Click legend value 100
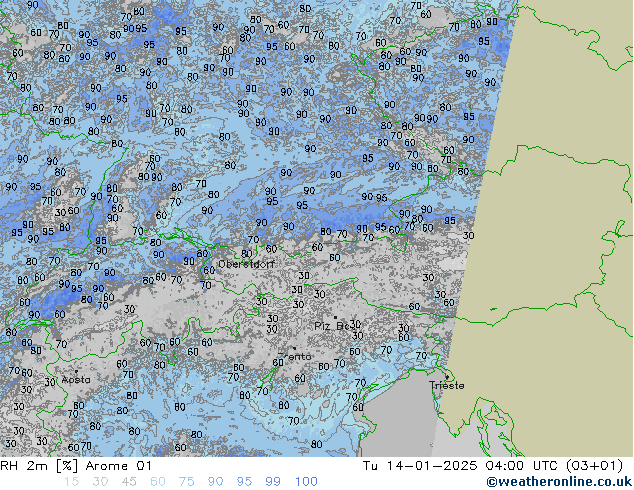Image resolution: width=634 pixels, height=490 pixels. point(306,482)
